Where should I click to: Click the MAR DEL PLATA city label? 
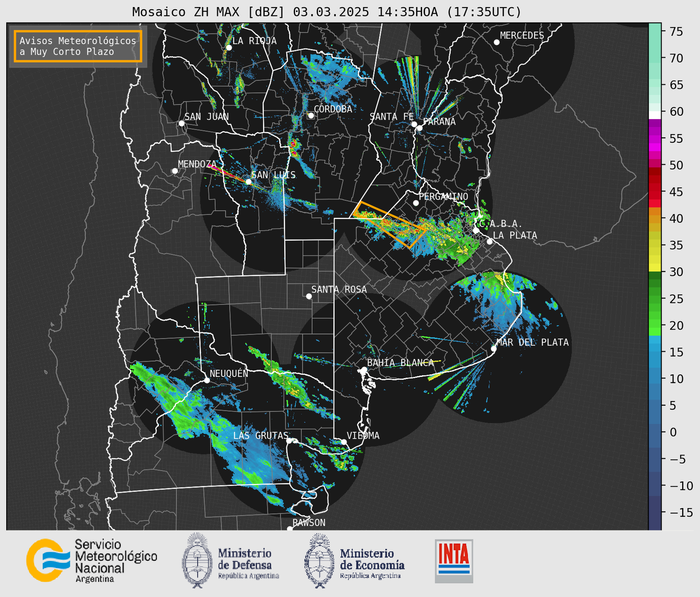(x=532, y=342)
